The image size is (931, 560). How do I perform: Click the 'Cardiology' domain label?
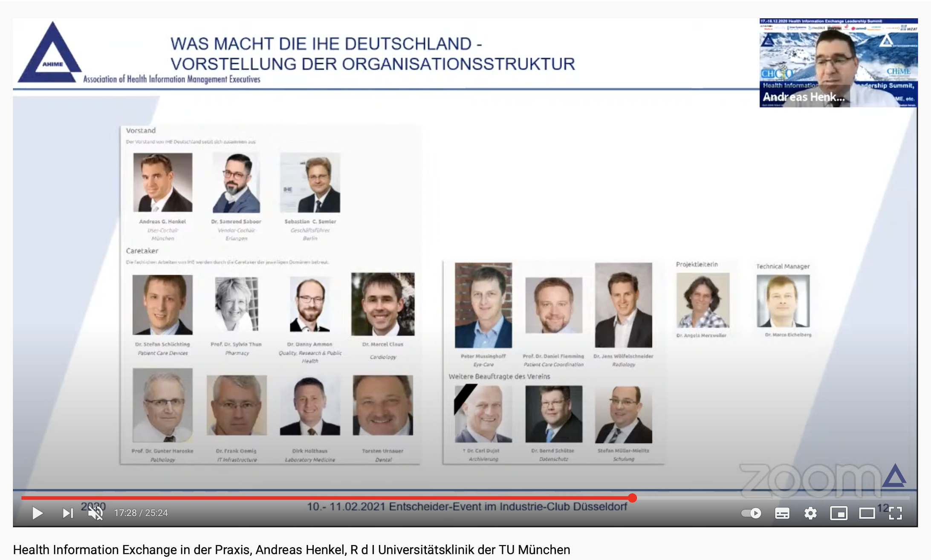point(383,357)
